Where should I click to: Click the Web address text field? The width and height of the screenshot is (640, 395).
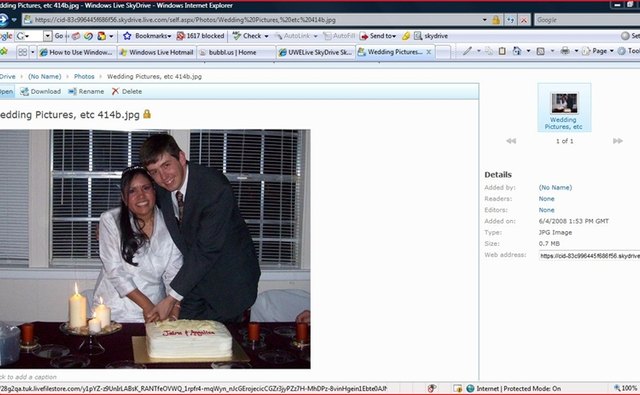(589, 256)
